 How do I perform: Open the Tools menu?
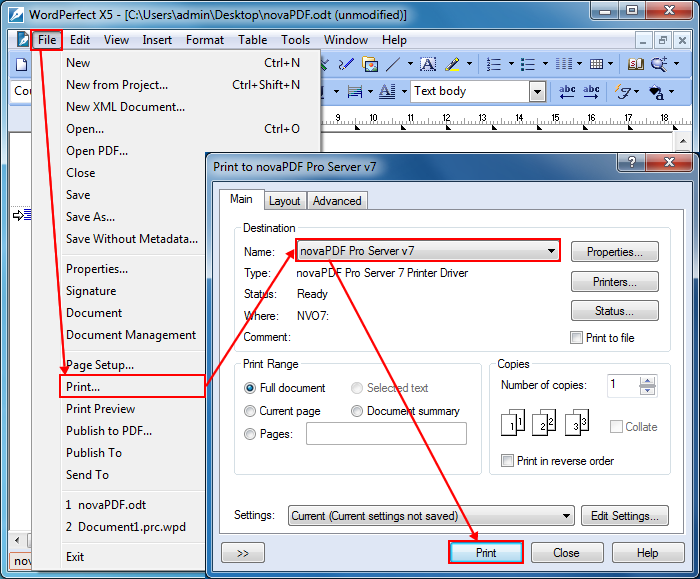pos(295,40)
